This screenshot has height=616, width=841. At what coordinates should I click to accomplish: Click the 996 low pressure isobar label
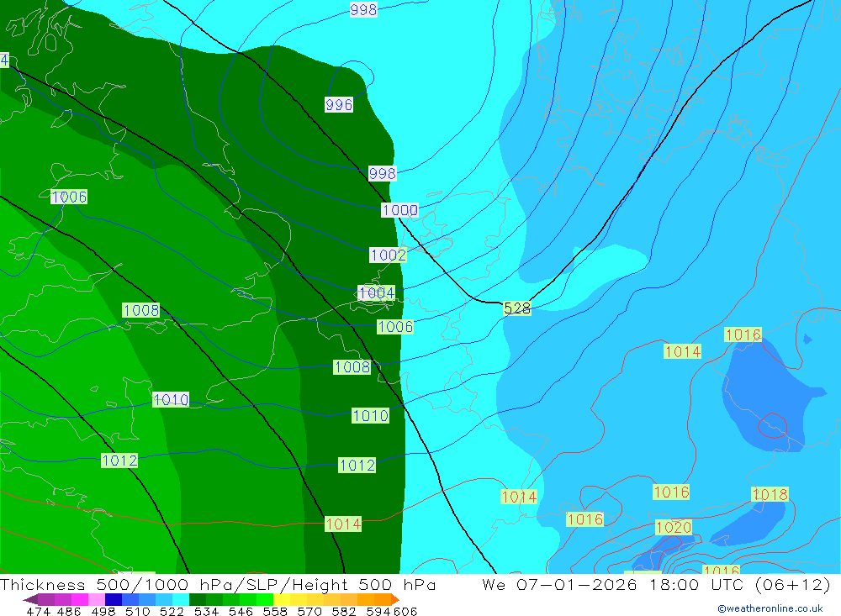339,104
